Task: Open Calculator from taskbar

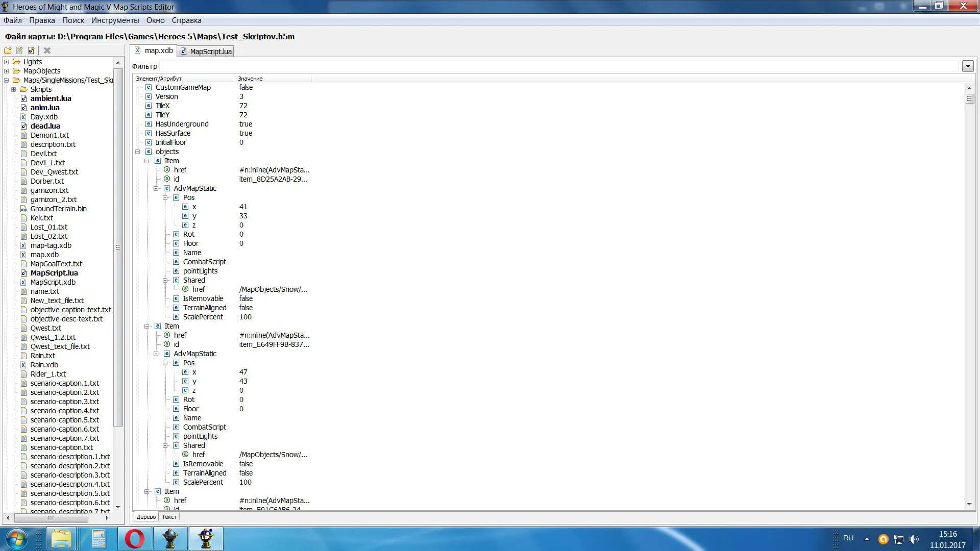Action: [99, 539]
